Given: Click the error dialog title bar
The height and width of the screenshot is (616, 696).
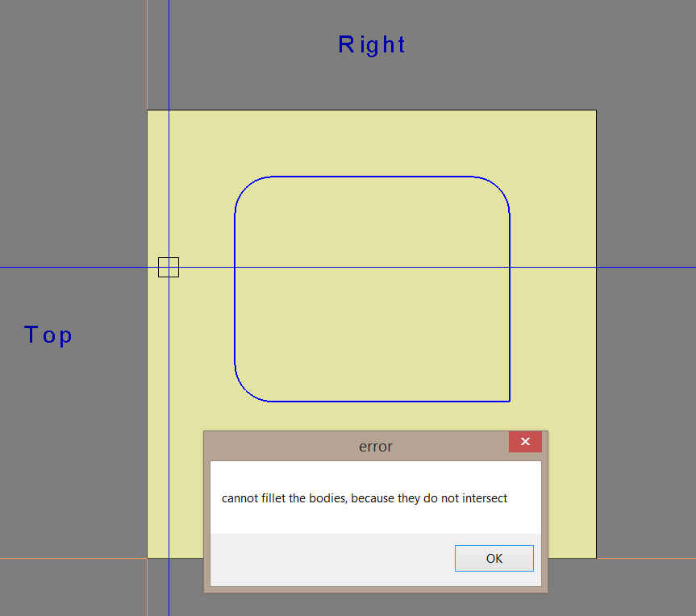Looking at the screenshot, I should click(355, 446).
